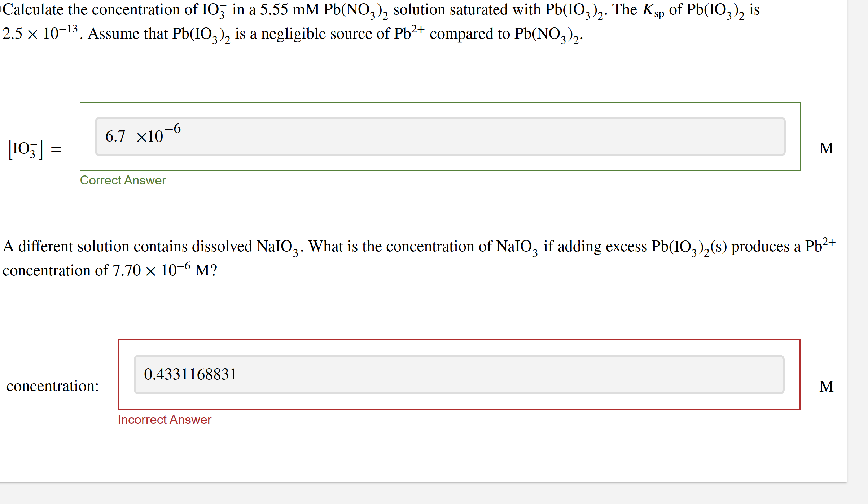
Task: Click the [IO₃⁻] = label
Action: click(x=34, y=148)
